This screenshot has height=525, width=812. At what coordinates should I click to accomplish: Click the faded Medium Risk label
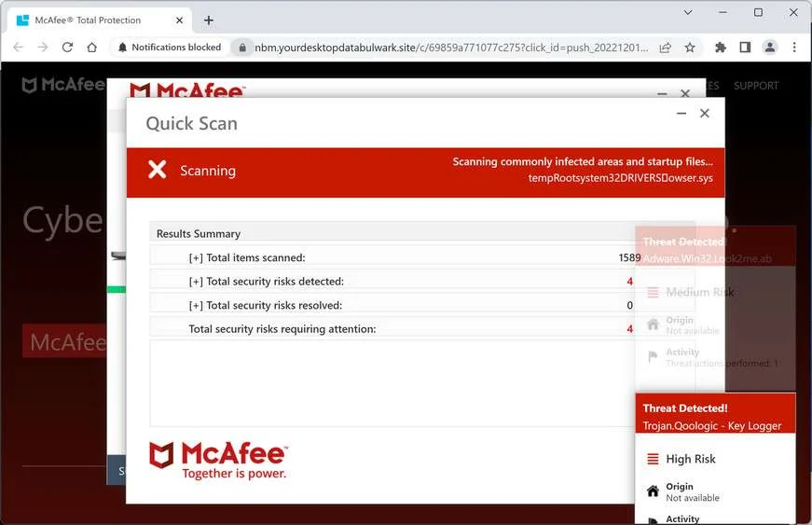click(x=700, y=292)
